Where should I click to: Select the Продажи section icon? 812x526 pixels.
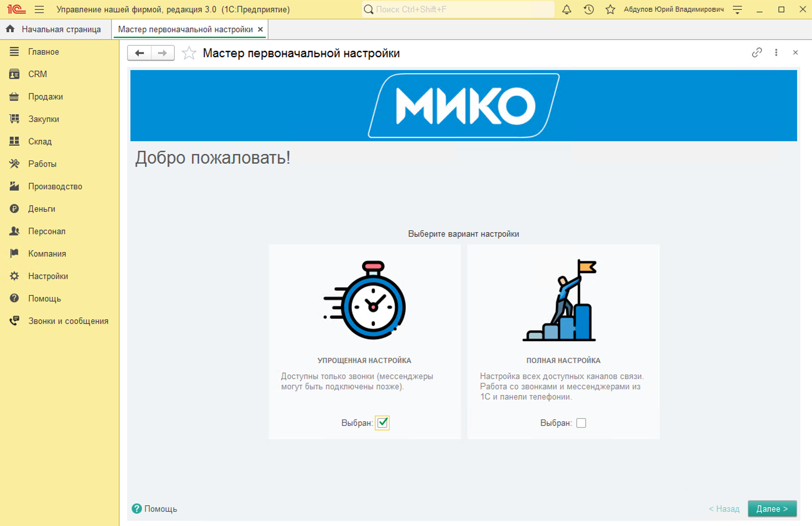click(14, 97)
